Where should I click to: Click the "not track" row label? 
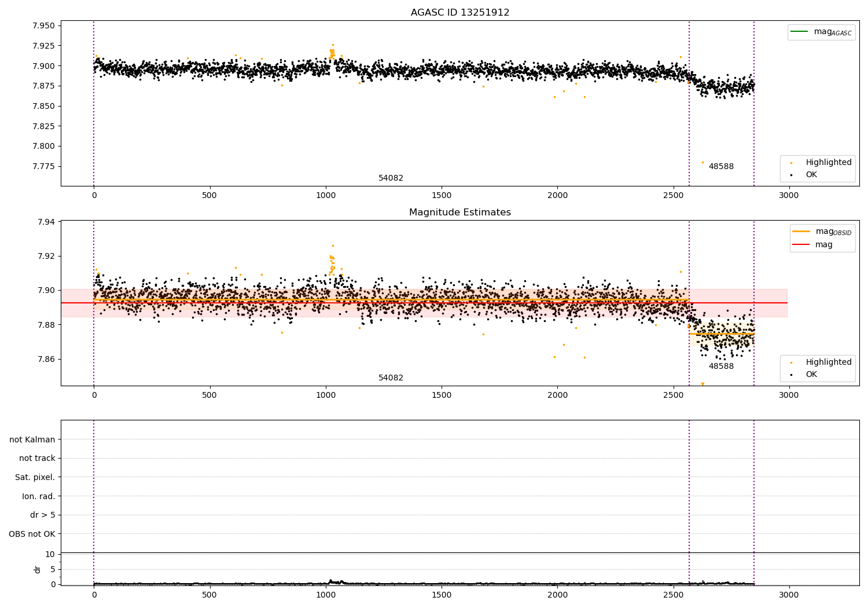tap(37, 458)
